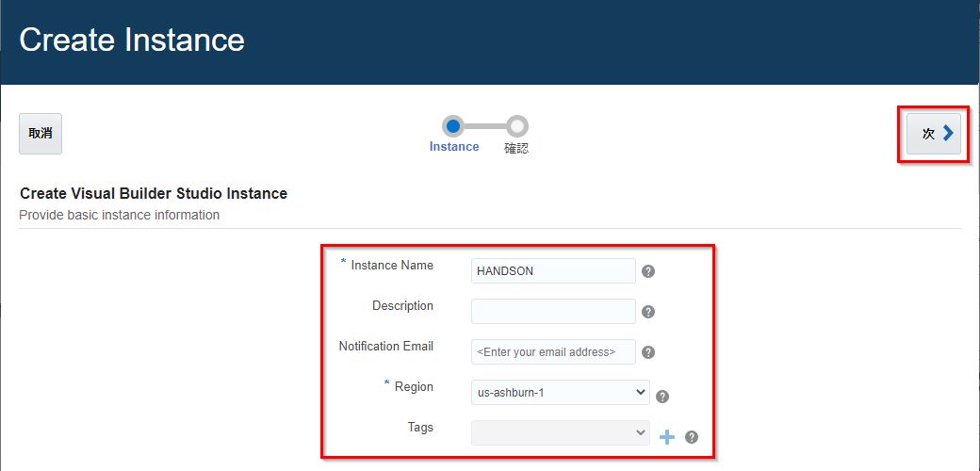This screenshot has height=471, width=980.
Task: Open help tooltip for Description field
Action: click(648, 312)
